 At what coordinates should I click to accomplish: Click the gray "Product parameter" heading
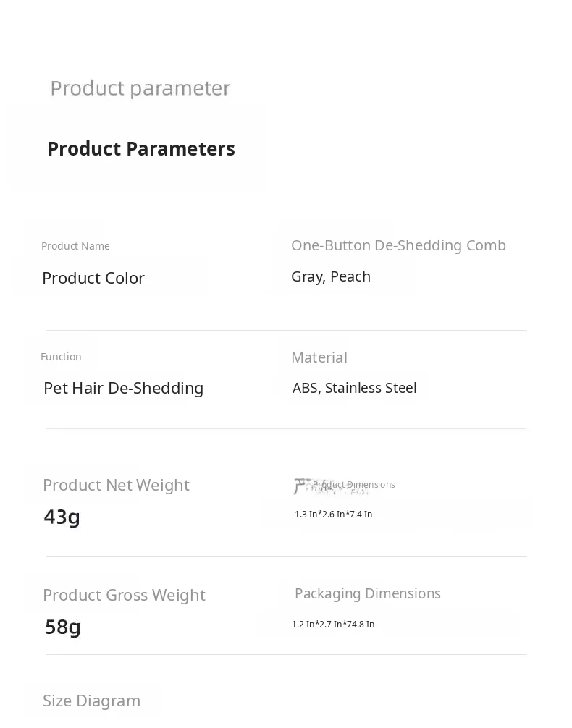pos(140,88)
